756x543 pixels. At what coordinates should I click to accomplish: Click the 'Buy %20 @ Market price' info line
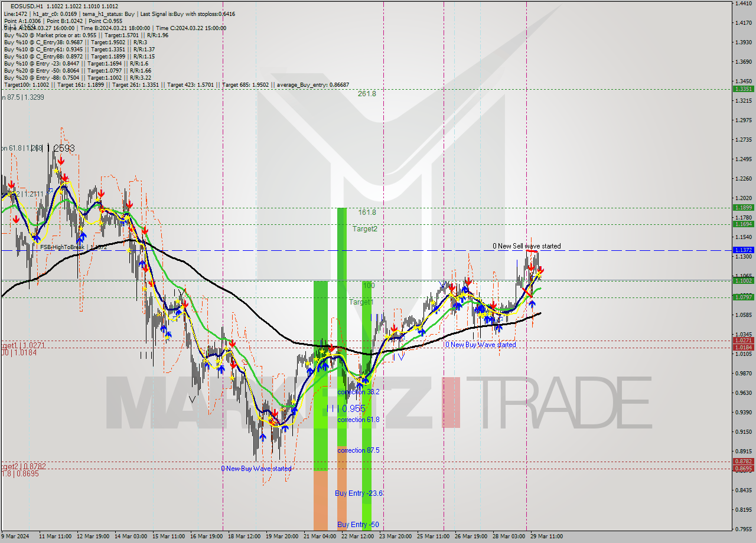coord(86,35)
